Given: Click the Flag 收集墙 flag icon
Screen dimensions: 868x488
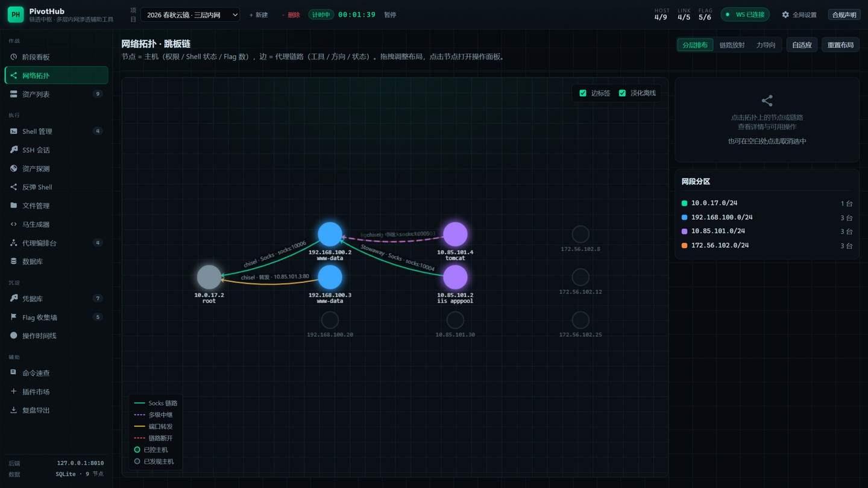Looking at the screenshot, I should pyautogui.click(x=14, y=318).
